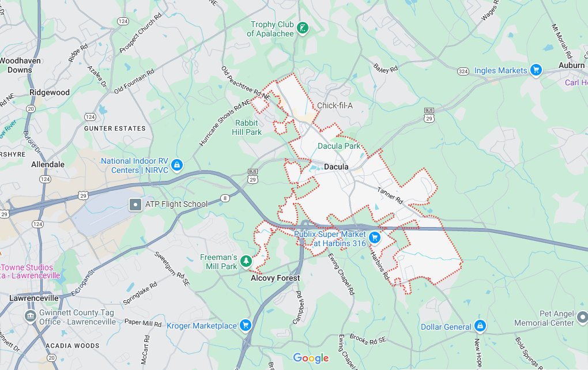This screenshot has width=588, height=370.
Task: Open Freeman's Mill Park tree pin
Action: 246,261
